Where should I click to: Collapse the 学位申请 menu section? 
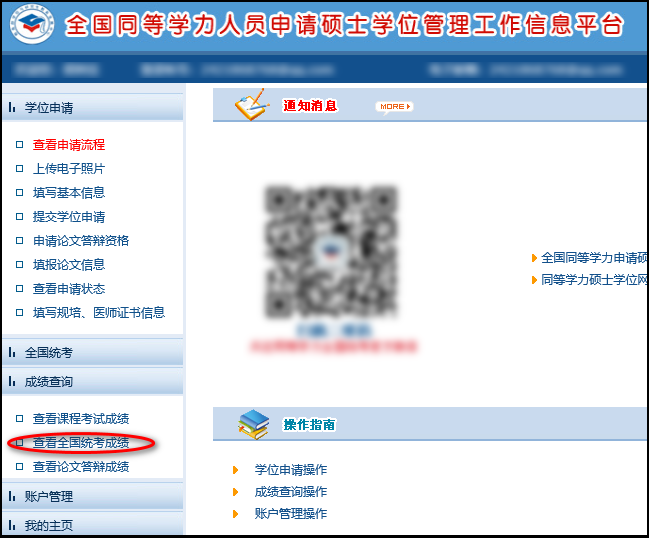(93, 108)
